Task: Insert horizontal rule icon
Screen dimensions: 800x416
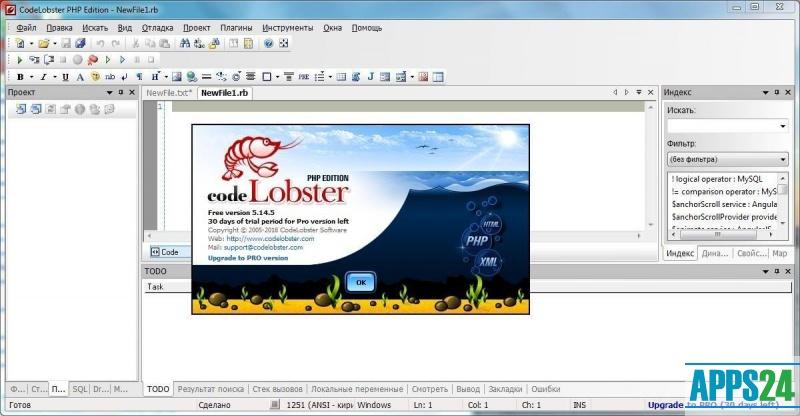Action: click(207, 77)
